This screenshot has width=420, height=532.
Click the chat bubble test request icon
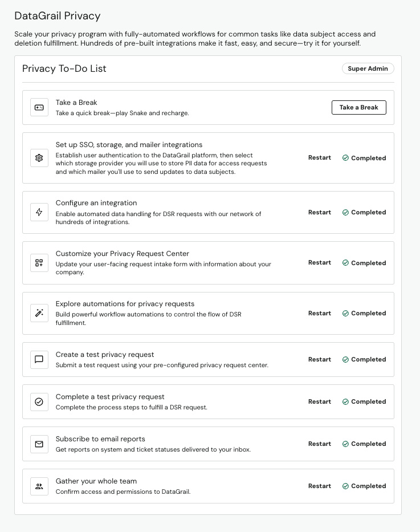pyautogui.click(x=39, y=359)
